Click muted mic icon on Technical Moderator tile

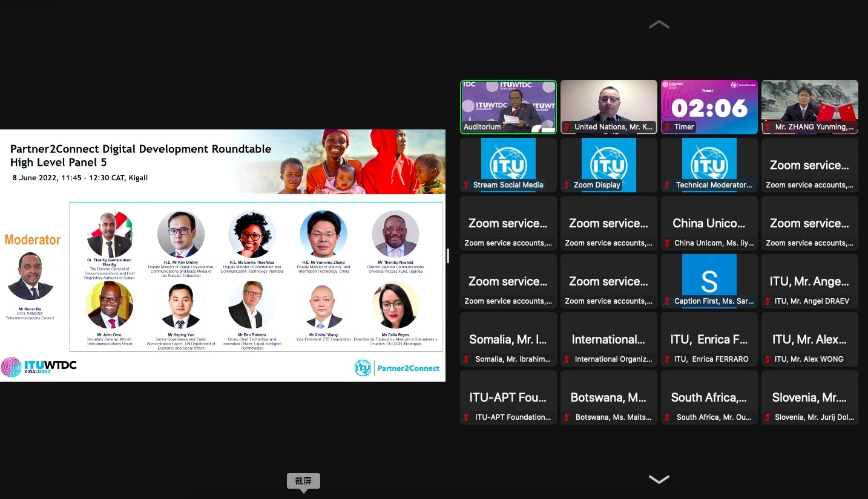[x=668, y=185]
